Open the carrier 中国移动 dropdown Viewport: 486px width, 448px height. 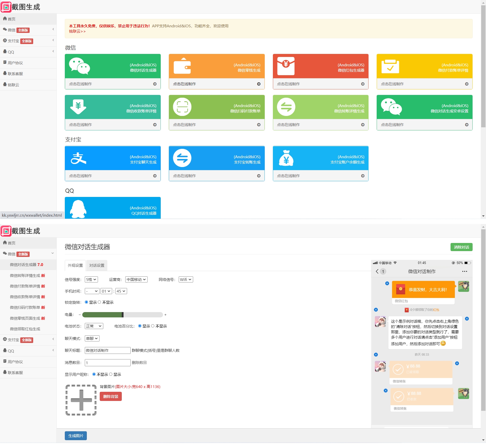click(136, 279)
